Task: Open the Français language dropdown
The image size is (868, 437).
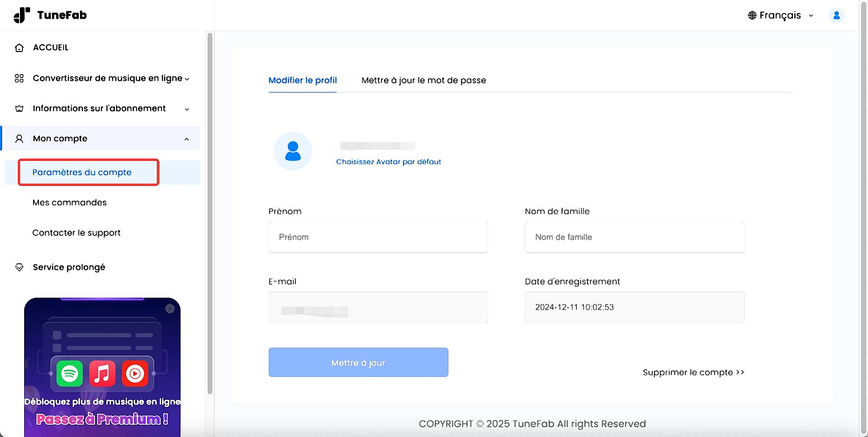Action: [x=812, y=15]
